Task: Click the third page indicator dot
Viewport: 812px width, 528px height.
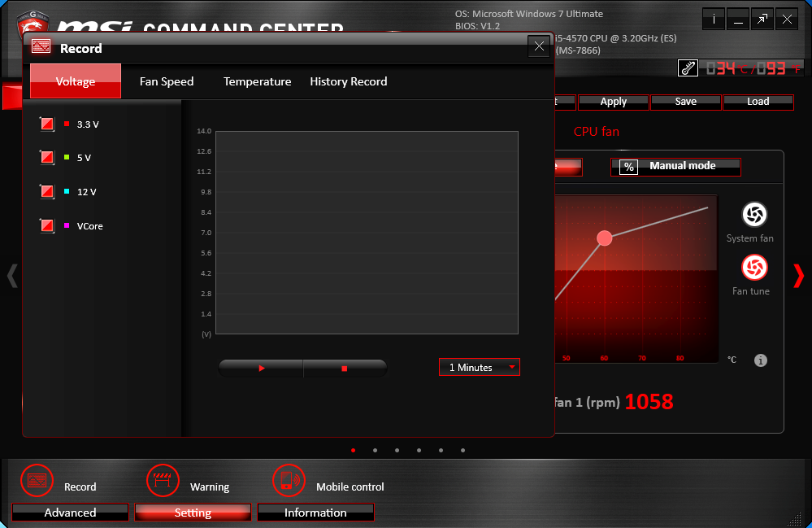Action: pos(397,450)
